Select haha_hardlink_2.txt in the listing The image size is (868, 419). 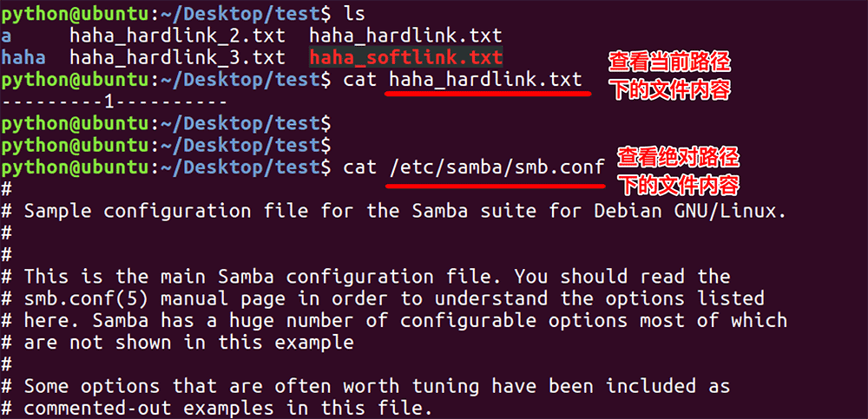click(x=177, y=36)
